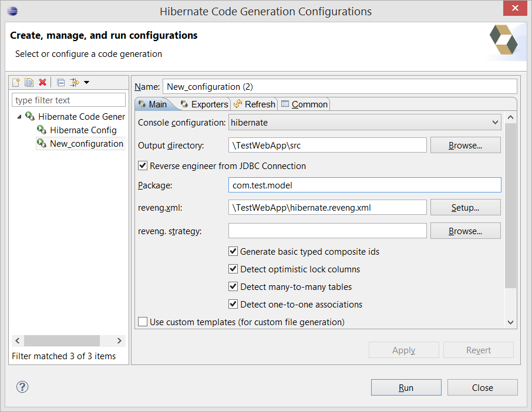Create a new launch configuration icon
532x412 pixels.
16,82
